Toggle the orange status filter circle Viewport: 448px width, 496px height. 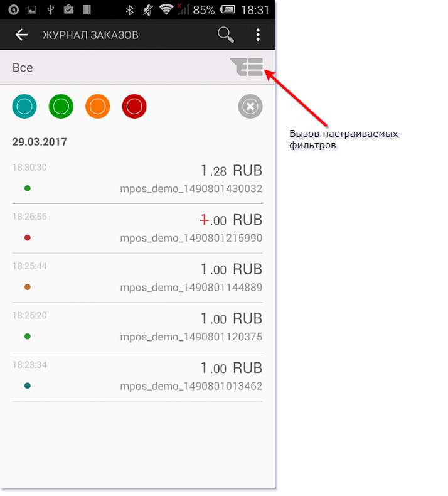[x=98, y=106]
